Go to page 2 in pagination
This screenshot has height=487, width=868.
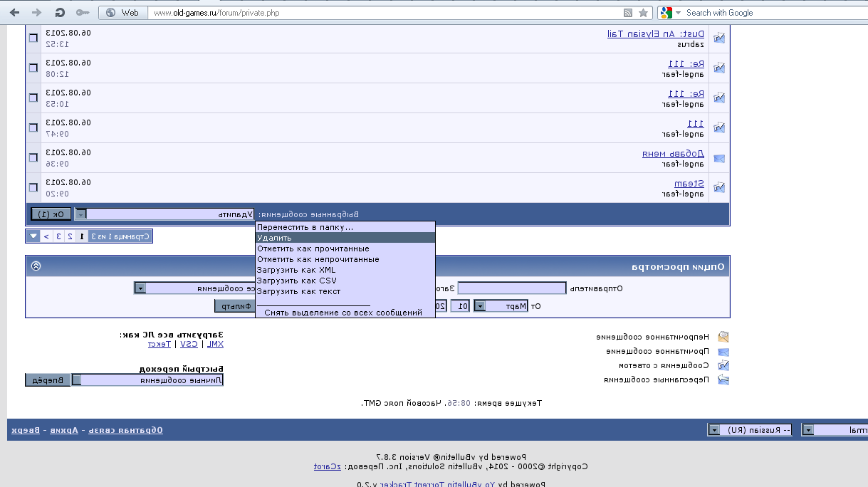click(70, 236)
